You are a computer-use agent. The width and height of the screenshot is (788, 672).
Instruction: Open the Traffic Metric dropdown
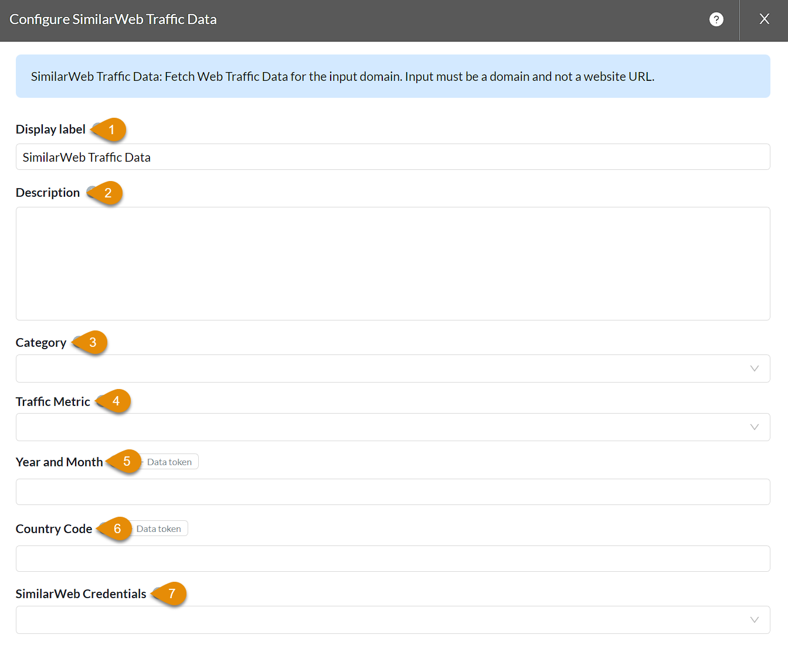[392, 427]
